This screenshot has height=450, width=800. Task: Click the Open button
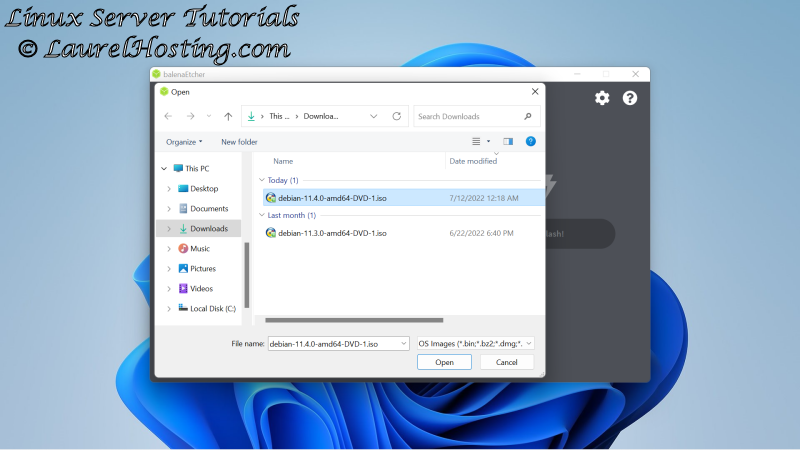444,362
